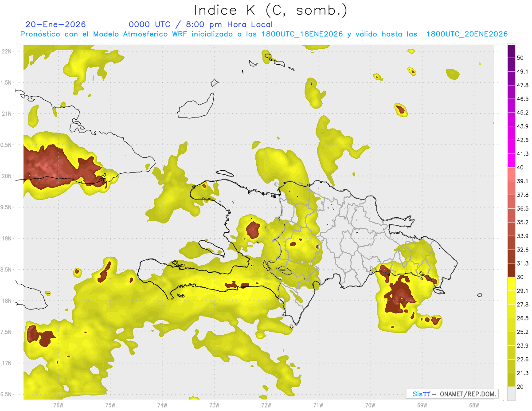Click the yellow legend swatch between 29.1 and 30
This screenshot has width=532, height=411.
click(511, 284)
